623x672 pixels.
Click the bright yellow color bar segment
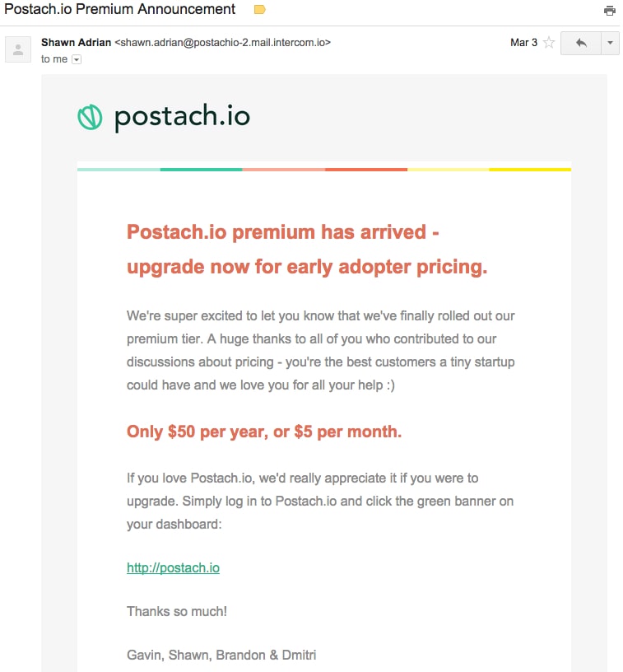(x=530, y=170)
